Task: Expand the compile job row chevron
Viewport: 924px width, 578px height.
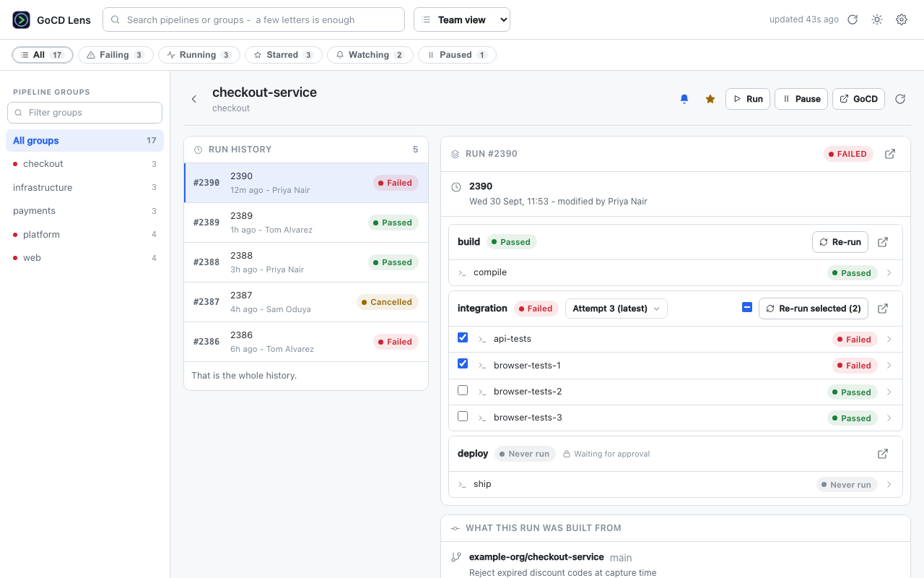Action: tap(889, 273)
